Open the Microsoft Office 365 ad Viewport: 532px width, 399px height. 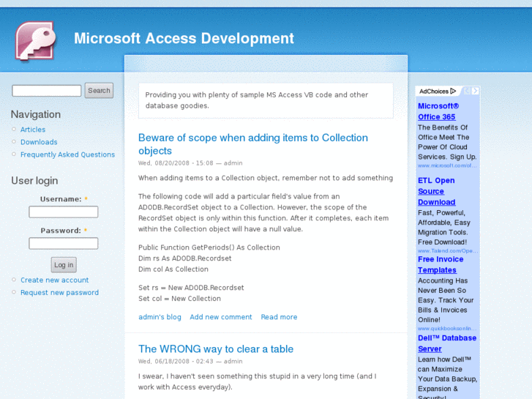click(x=438, y=111)
